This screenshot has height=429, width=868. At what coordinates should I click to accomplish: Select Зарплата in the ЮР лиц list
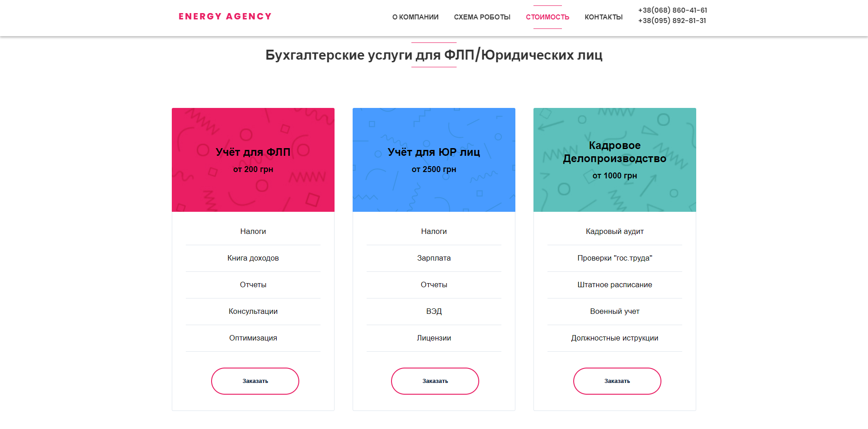[434, 258]
